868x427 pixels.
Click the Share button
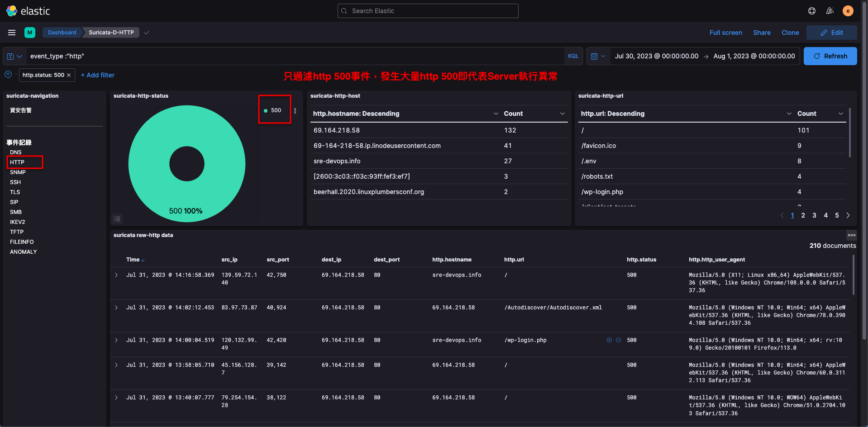[x=762, y=33]
